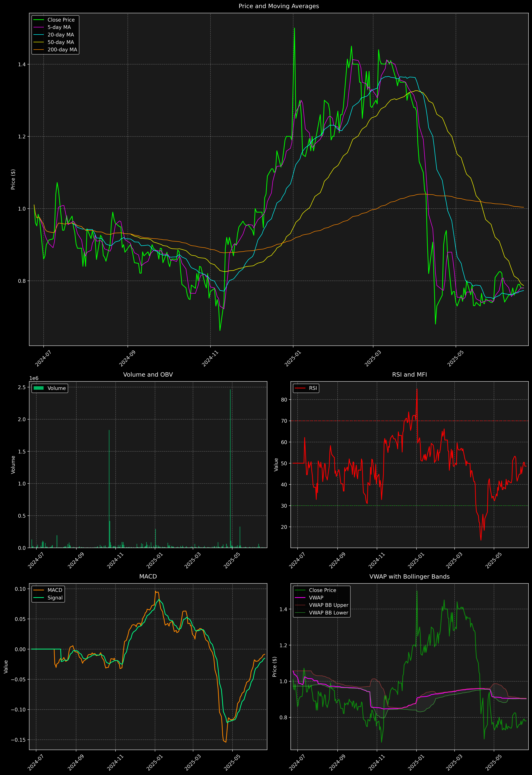Screen dimensions: 532x775
Task: Click the 1.0 y-axis tick in the main price chart
Action: pyautogui.click(x=22, y=209)
